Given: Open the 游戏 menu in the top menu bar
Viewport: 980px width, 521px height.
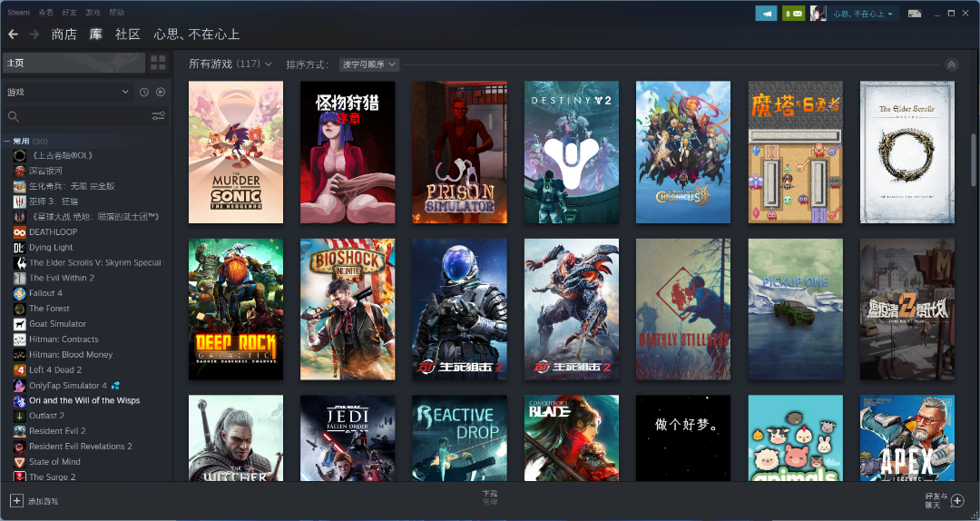Looking at the screenshot, I should [x=93, y=13].
